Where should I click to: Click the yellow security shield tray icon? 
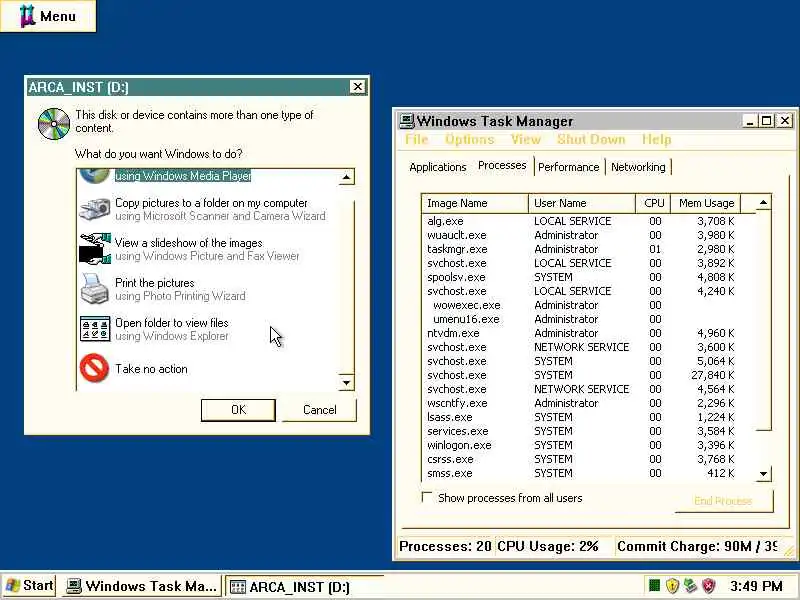[672, 586]
